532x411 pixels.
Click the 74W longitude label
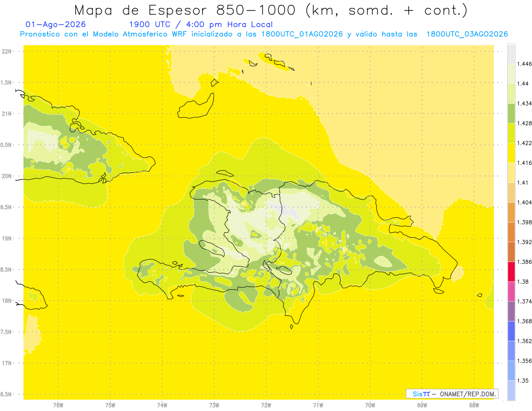pos(162,405)
